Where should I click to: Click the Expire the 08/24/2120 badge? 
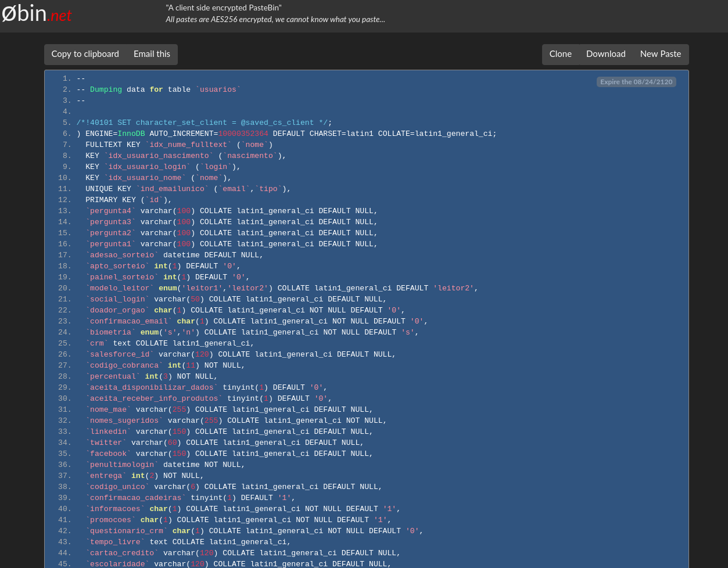pyautogui.click(x=636, y=82)
